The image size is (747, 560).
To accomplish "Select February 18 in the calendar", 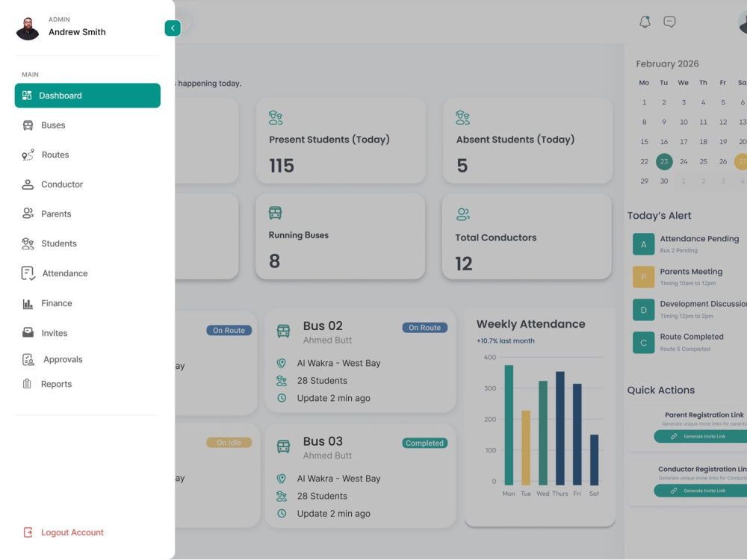I will (x=703, y=142).
